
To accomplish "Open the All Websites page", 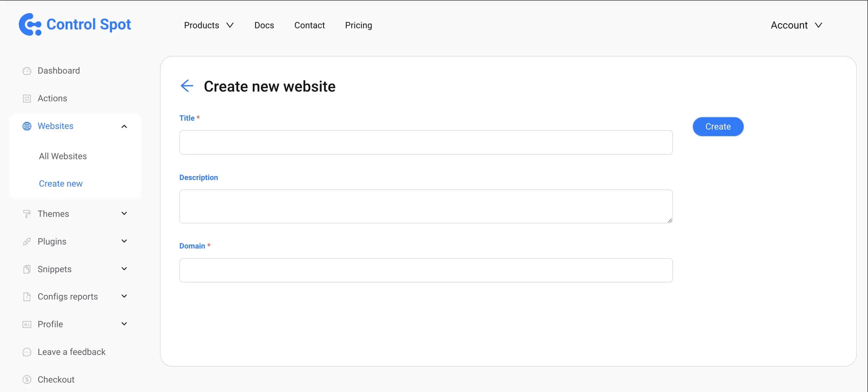I will pos(63,156).
